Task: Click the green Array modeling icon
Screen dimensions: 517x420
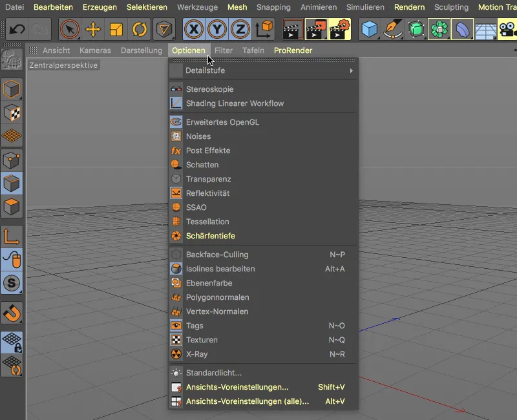Action: 439,29
